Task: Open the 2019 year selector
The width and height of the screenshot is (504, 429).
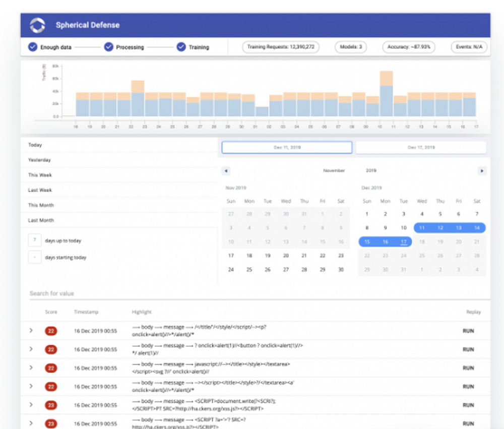Action: pyautogui.click(x=371, y=170)
